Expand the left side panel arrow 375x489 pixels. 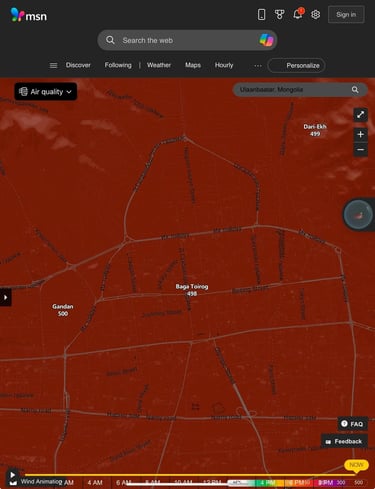pos(5,297)
